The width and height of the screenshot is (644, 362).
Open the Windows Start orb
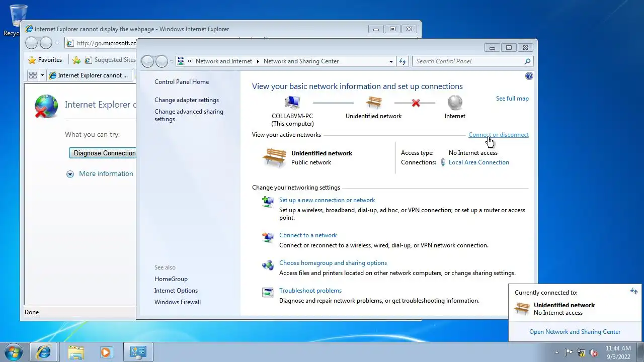click(14, 352)
